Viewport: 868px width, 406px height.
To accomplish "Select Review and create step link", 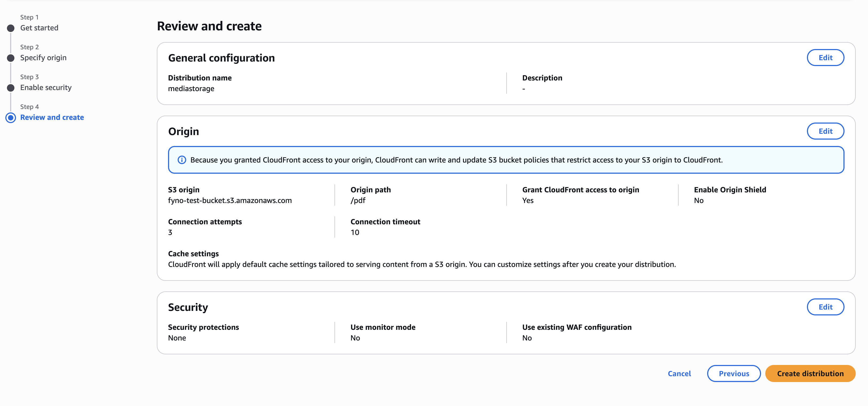I will click(52, 117).
